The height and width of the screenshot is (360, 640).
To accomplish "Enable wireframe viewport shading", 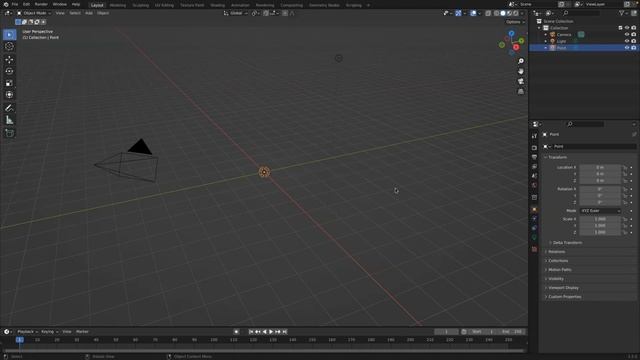I will [x=496, y=13].
